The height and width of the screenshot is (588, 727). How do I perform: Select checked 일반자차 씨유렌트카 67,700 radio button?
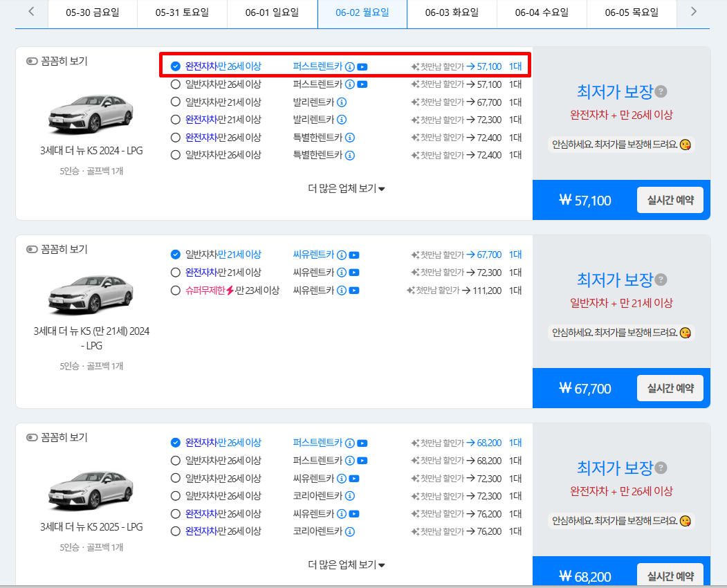click(x=175, y=255)
